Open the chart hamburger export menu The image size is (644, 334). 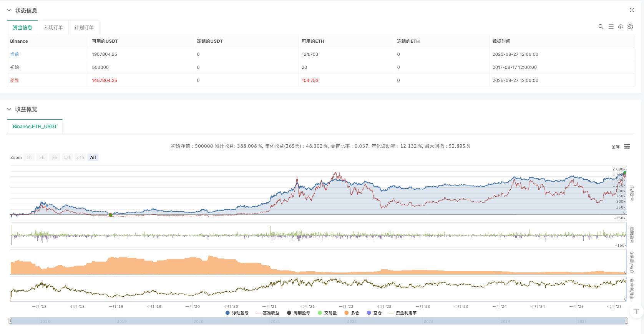point(627,147)
